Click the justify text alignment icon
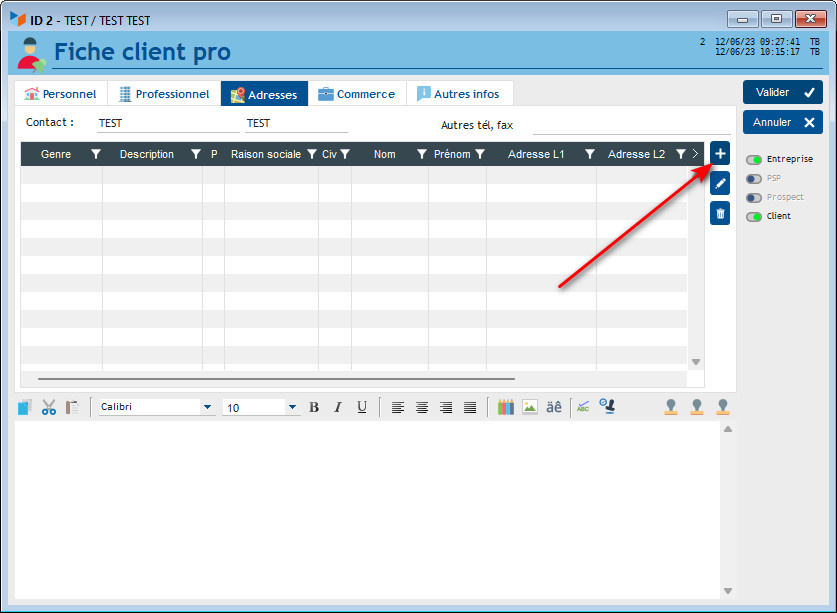Image resolution: width=837 pixels, height=613 pixels. 470,407
